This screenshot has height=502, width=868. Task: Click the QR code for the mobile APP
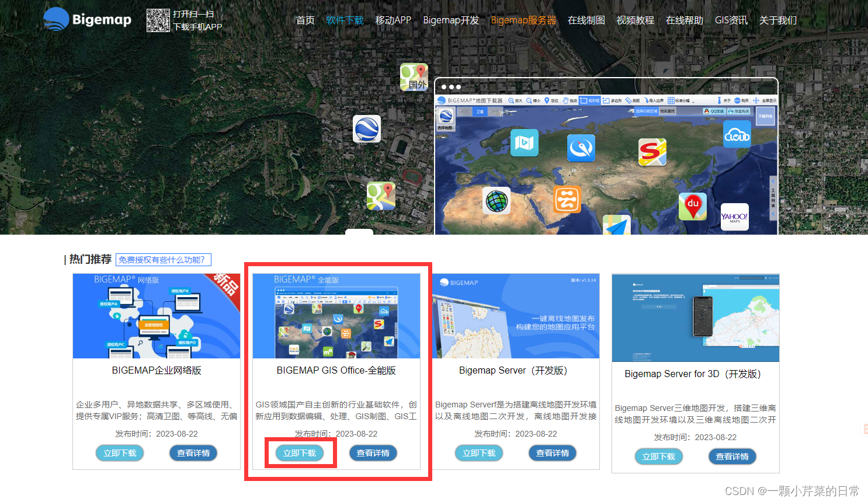click(x=158, y=20)
